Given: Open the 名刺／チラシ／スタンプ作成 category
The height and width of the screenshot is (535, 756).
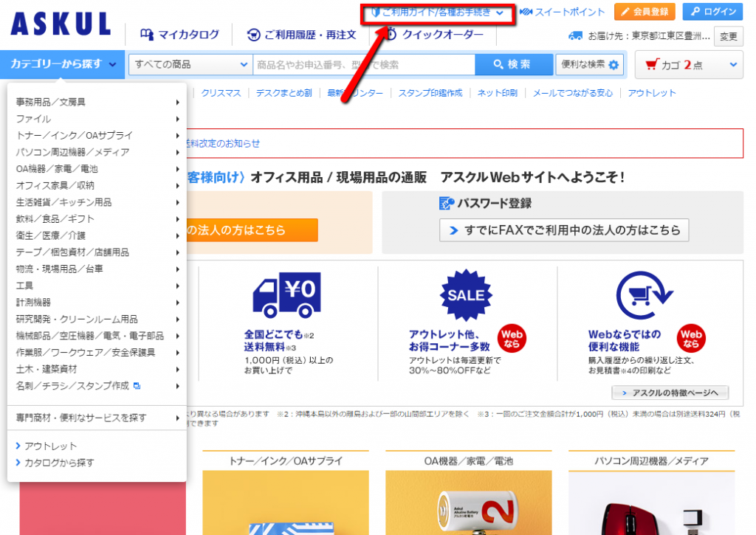Looking at the screenshot, I should tap(72, 386).
